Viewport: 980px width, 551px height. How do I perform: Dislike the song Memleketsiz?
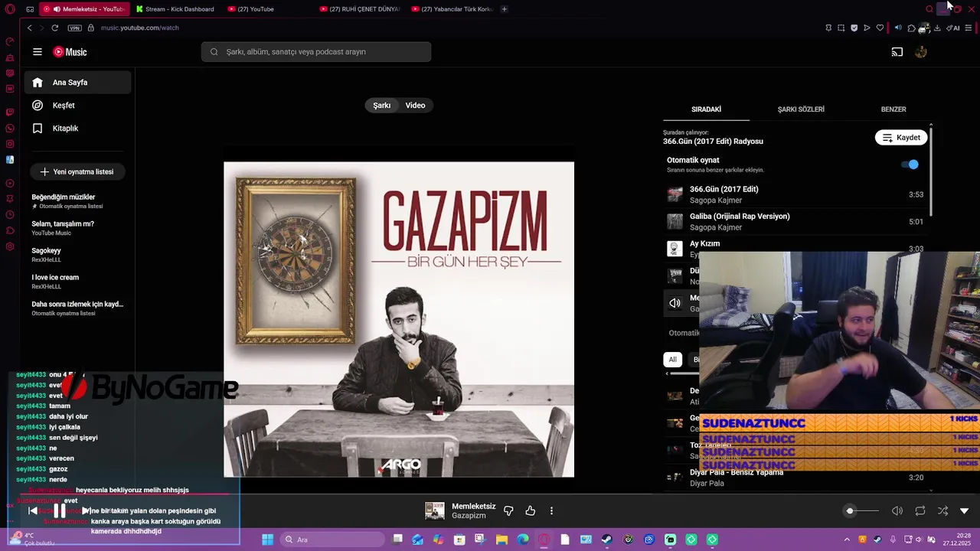pyautogui.click(x=508, y=510)
